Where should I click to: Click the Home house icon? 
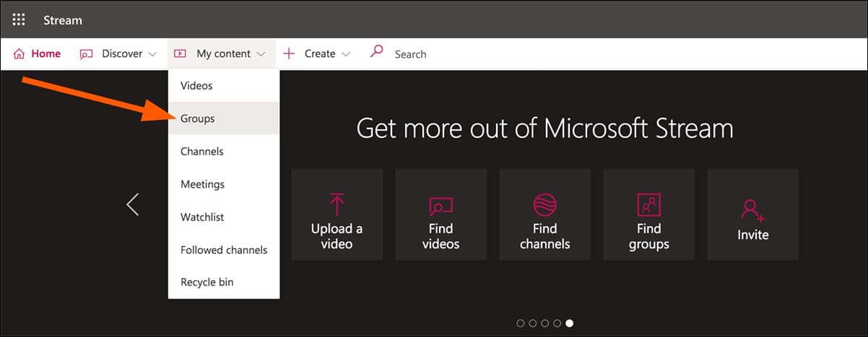(19, 54)
